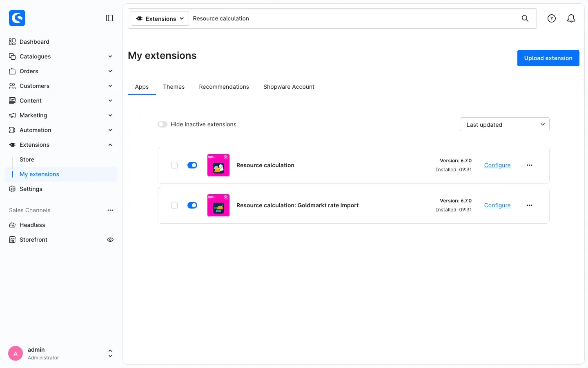Expand the Marketing menu chevron
This screenshot has height=368, width=588.
click(x=110, y=115)
